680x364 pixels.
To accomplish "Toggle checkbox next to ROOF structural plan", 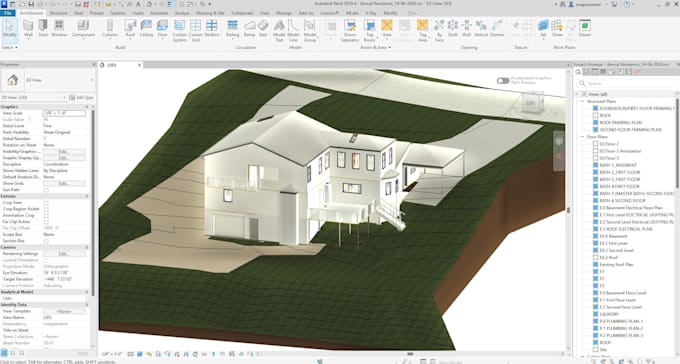I will pyautogui.click(x=595, y=115).
